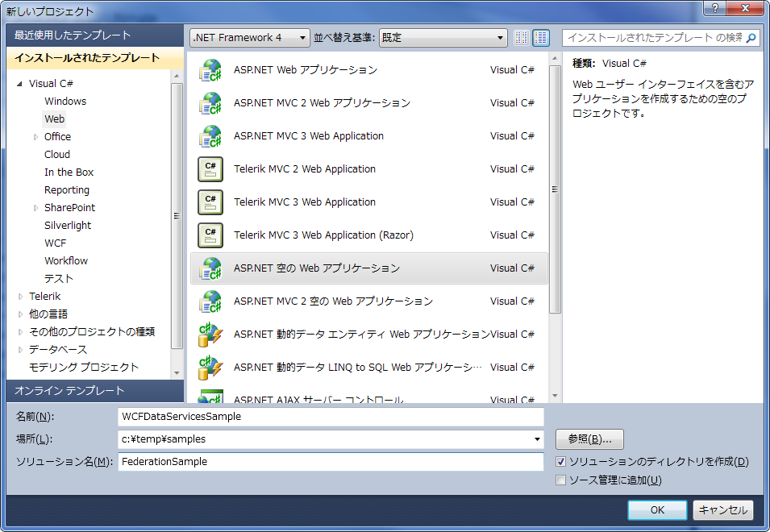
Task: Select Reporting category in the tree
Action: tap(67, 190)
